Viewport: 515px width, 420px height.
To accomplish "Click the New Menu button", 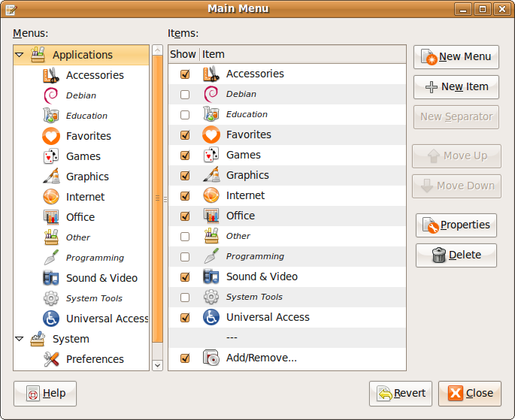I will coord(457,56).
